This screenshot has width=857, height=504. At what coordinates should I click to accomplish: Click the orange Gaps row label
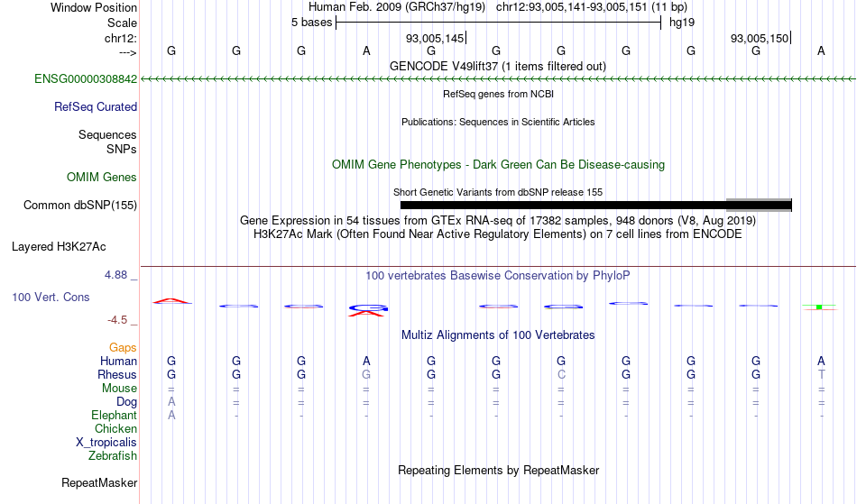123,348
